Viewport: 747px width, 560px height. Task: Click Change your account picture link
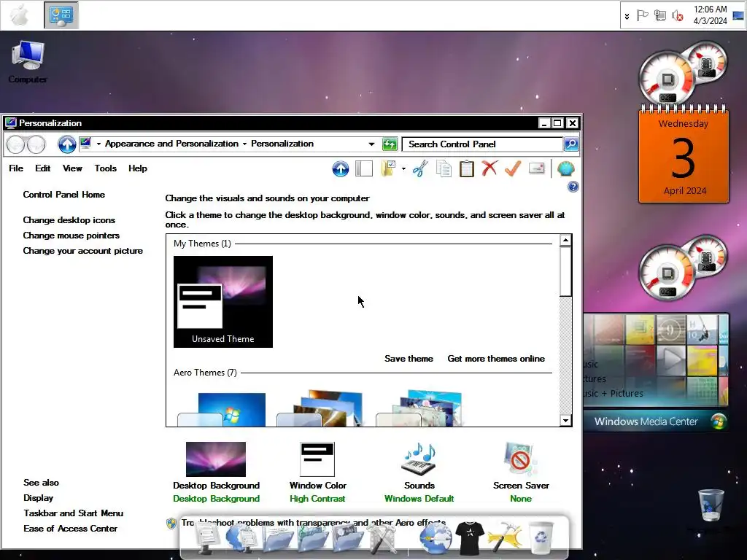click(x=83, y=251)
